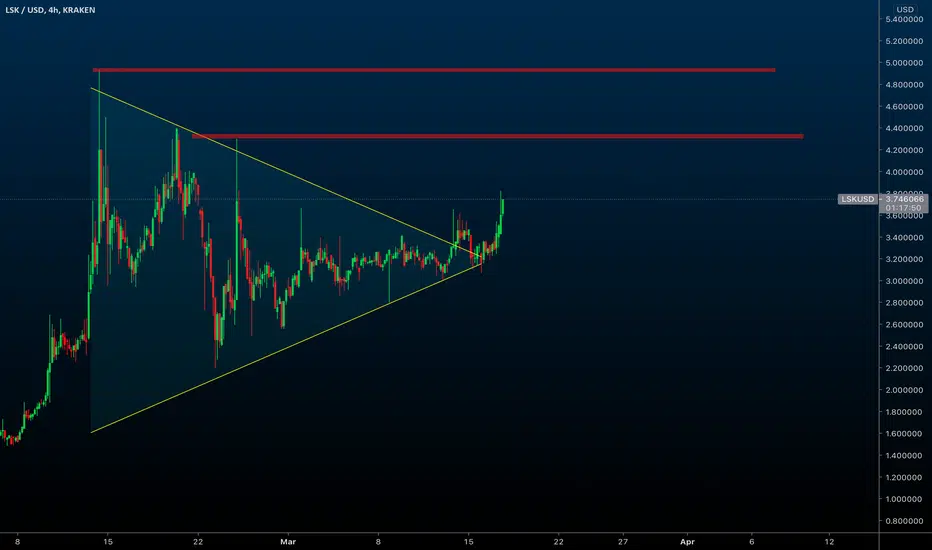Click the 2.600000 price axis label
The image size is (932, 550).
(904, 325)
